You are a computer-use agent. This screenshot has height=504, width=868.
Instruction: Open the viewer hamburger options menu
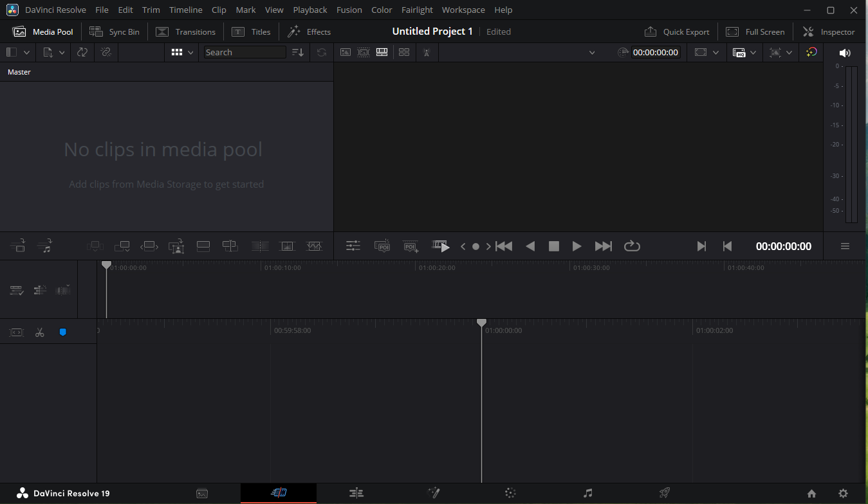pos(845,246)
